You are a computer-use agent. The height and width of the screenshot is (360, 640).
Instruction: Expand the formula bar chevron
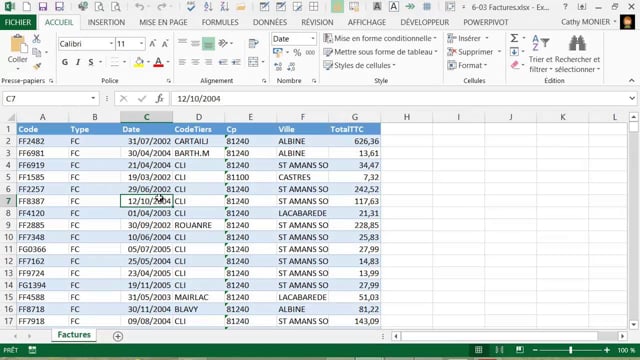[632, 98]
